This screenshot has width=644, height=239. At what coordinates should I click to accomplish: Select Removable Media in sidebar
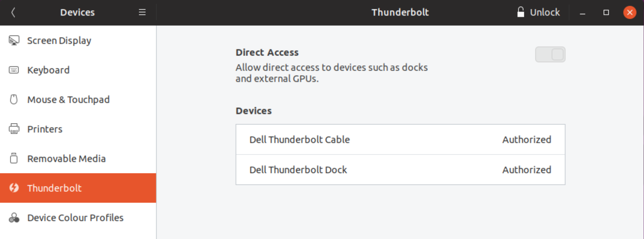(78, 158)
